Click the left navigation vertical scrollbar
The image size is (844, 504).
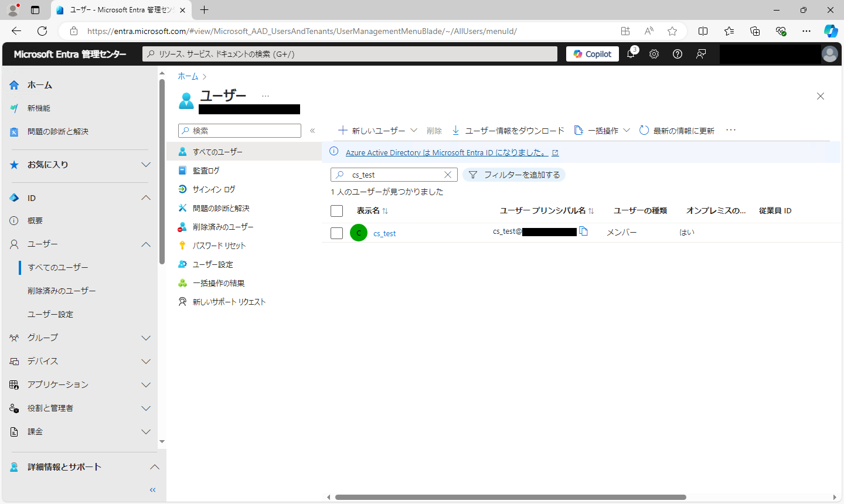point(162,172)
